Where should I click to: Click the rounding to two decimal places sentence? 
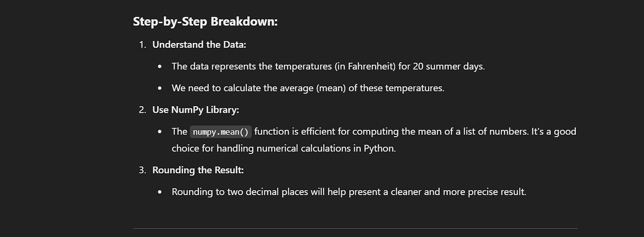click(x=349, y=191)
